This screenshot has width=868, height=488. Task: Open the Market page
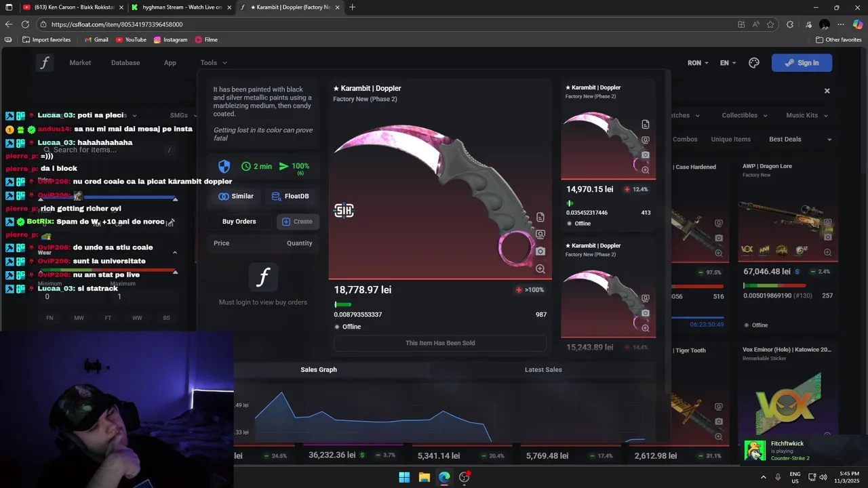pyautogui.click(x=80, y=63)
